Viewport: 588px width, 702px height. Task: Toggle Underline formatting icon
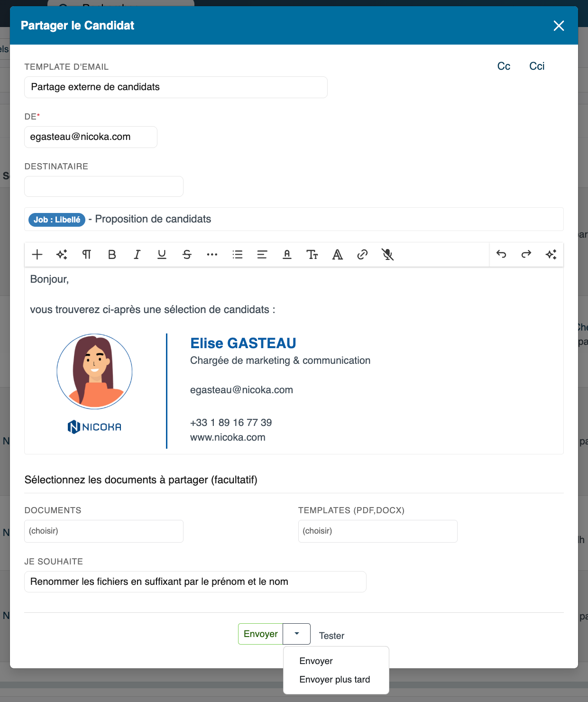pyautogui.click(x=162, y=255)
